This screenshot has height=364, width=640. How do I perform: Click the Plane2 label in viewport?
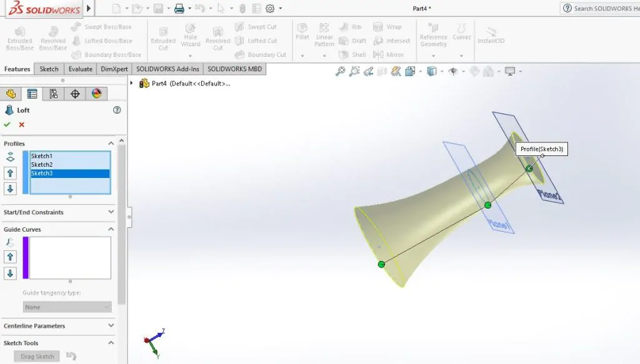[x=550, y=195]
